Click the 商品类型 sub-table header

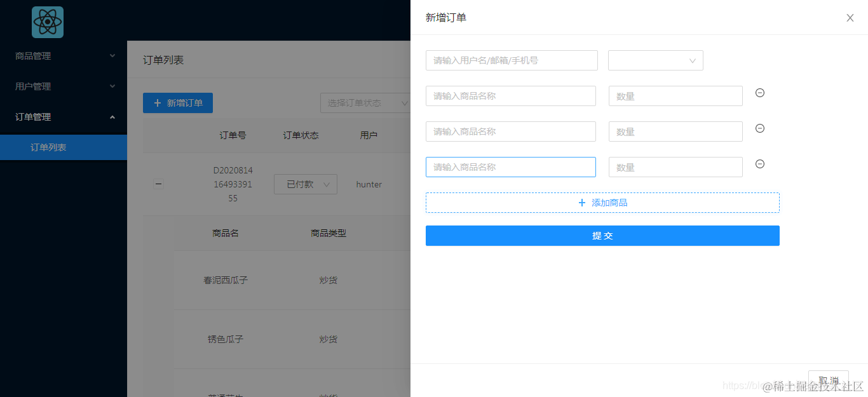coord(329,233)
